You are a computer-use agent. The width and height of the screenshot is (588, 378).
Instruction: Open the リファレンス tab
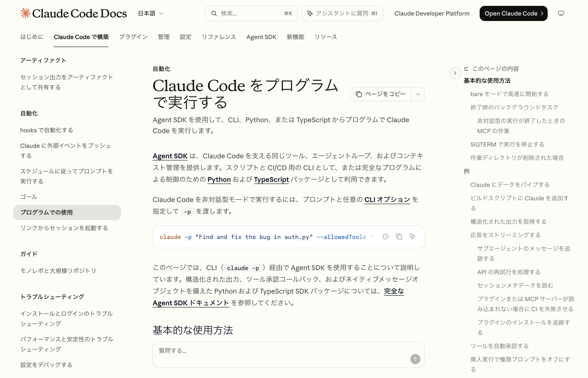[219, 37]
